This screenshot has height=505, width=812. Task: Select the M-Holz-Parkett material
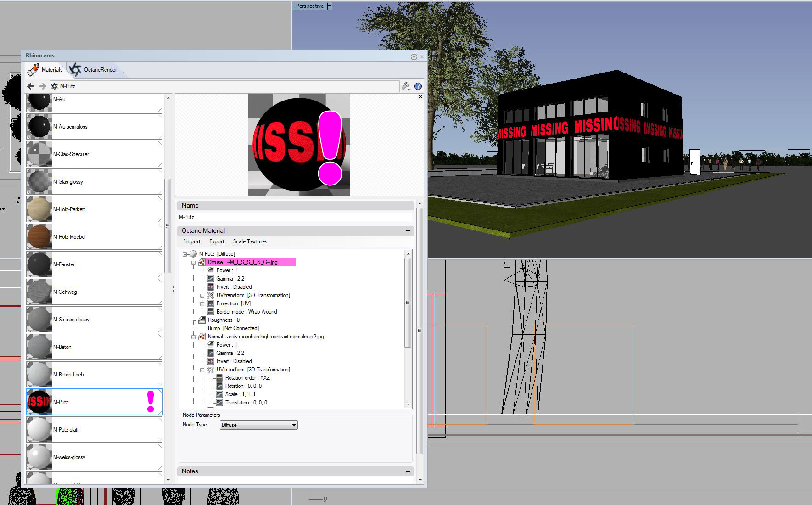click(x=94, y=209)
